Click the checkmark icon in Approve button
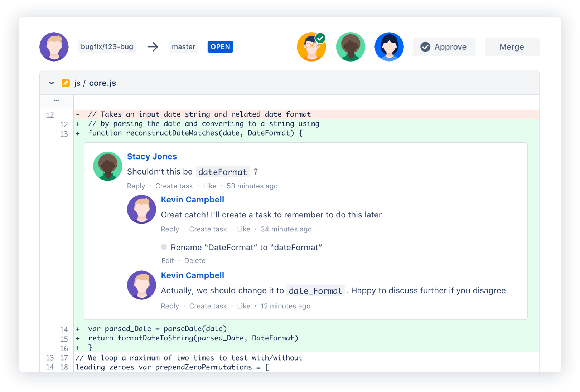The image size is (580, 392). click(x=425, y=46)
